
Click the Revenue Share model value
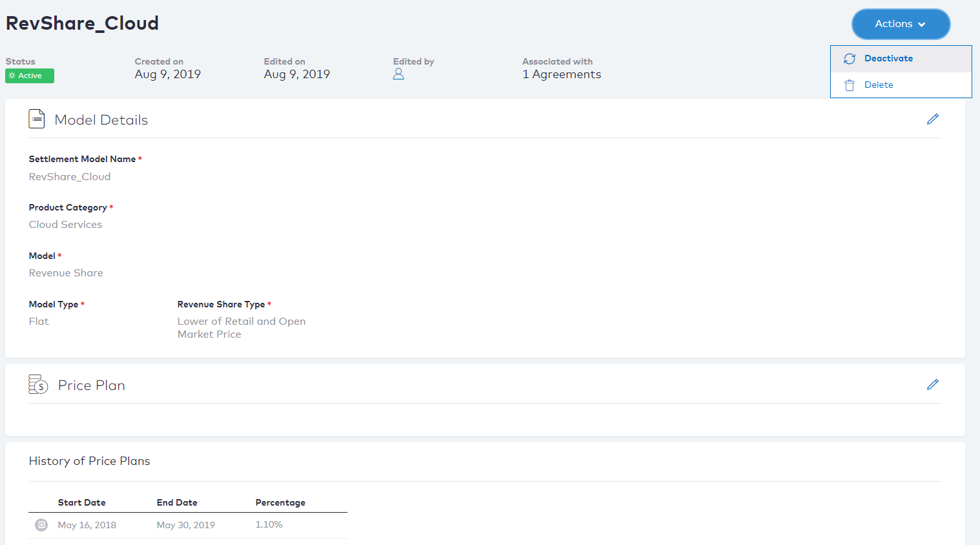pyautogui.click(x=66, y=273)
